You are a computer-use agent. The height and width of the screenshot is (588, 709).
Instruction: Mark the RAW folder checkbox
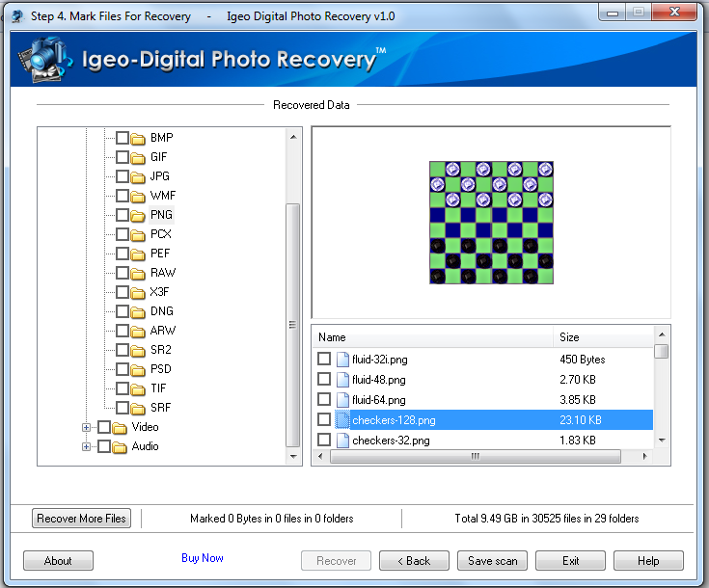pos(123,273)
